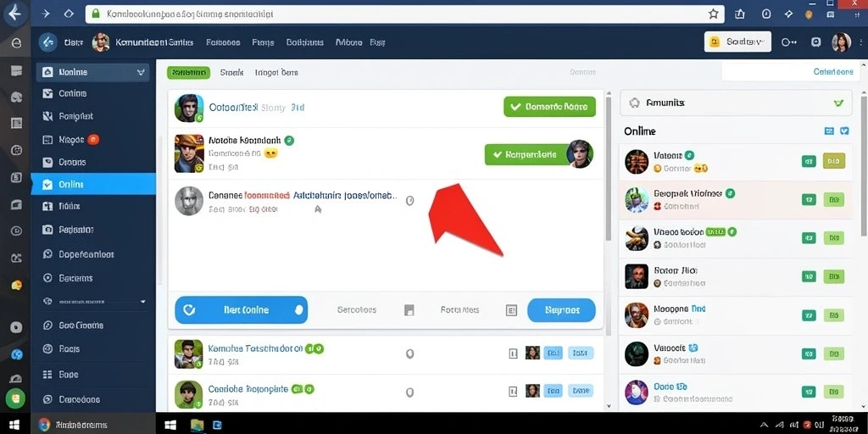Click the square icon next to Sercotoes
Viewport: 868px width, 434px height.
409,310
